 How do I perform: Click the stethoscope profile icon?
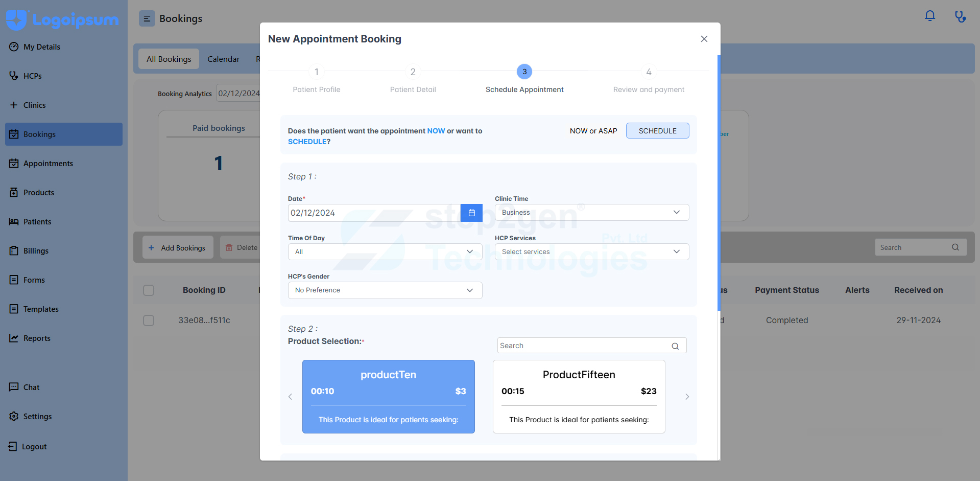pyautogui.click(x=961, y=16)
